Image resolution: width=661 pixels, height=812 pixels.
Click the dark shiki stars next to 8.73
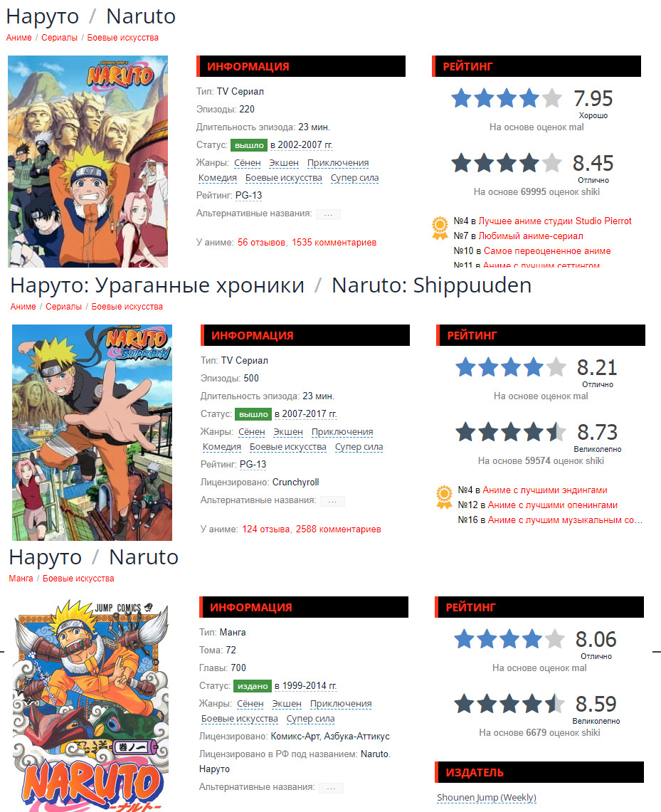coord(510,432)
